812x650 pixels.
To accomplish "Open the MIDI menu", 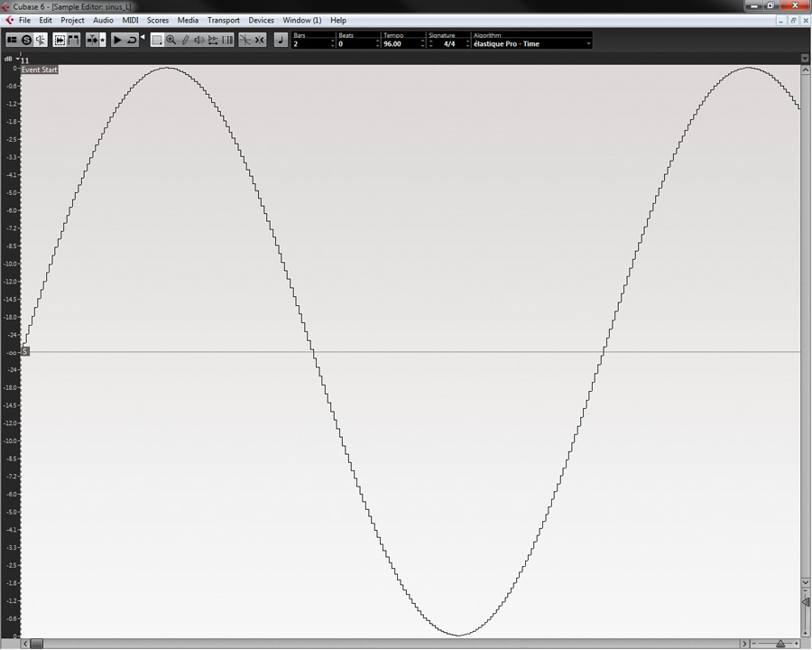I will 130,20.
